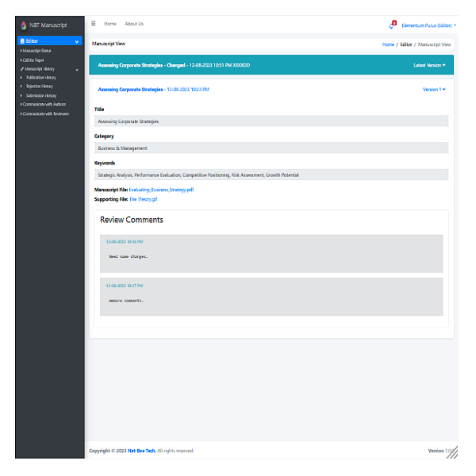
Task: Collapse the Editor sidebar section chevron
Action: pyautogui.click(x=77, y=41)
